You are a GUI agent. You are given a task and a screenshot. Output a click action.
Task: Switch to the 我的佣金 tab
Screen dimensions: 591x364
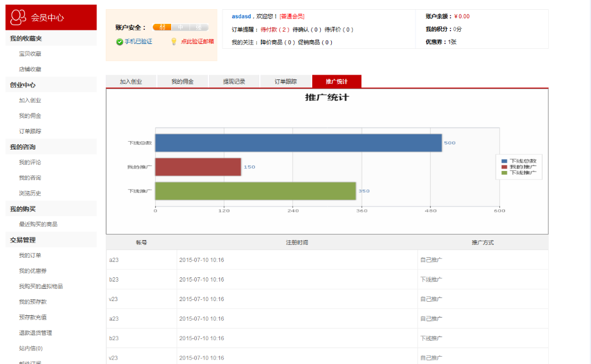click(x=182, y=81)
